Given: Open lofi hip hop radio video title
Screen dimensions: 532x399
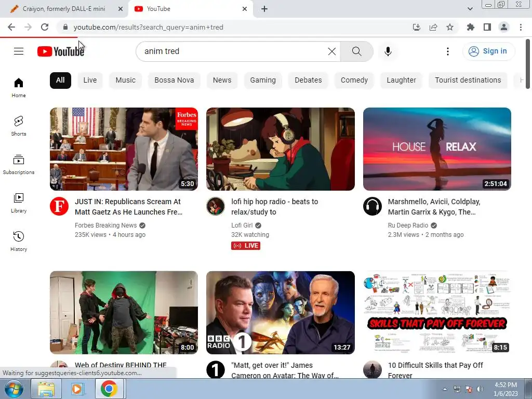Looking at the screenshot, I should tap(274, 207).
